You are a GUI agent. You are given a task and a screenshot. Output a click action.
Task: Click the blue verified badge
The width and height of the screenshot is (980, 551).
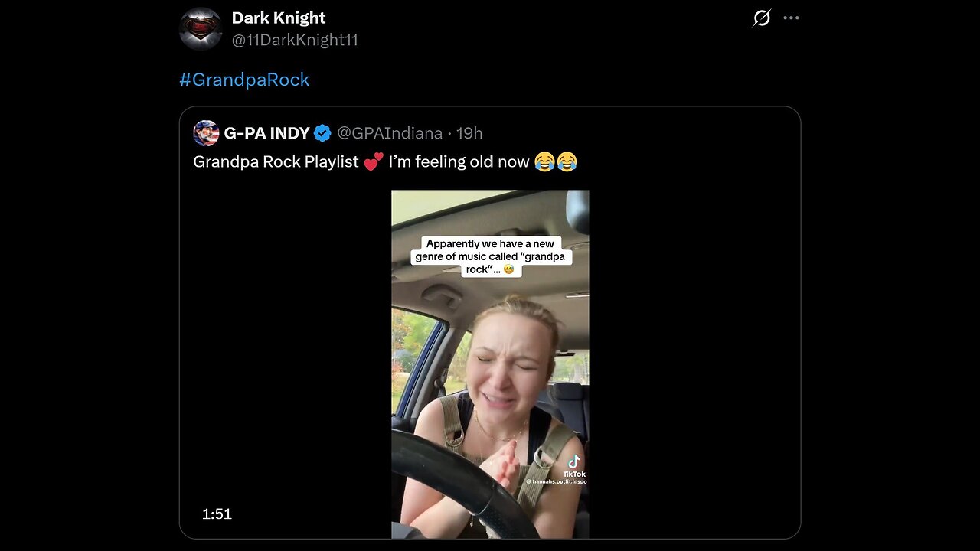click(323, 133)
